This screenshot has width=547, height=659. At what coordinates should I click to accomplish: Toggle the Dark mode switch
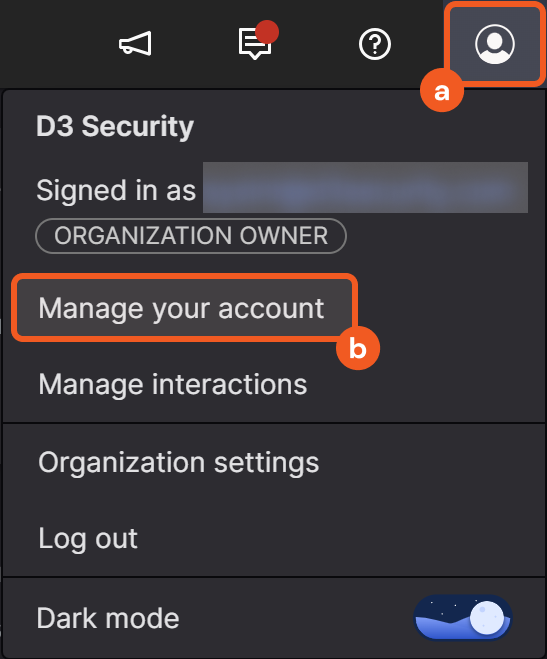point(463,617)
